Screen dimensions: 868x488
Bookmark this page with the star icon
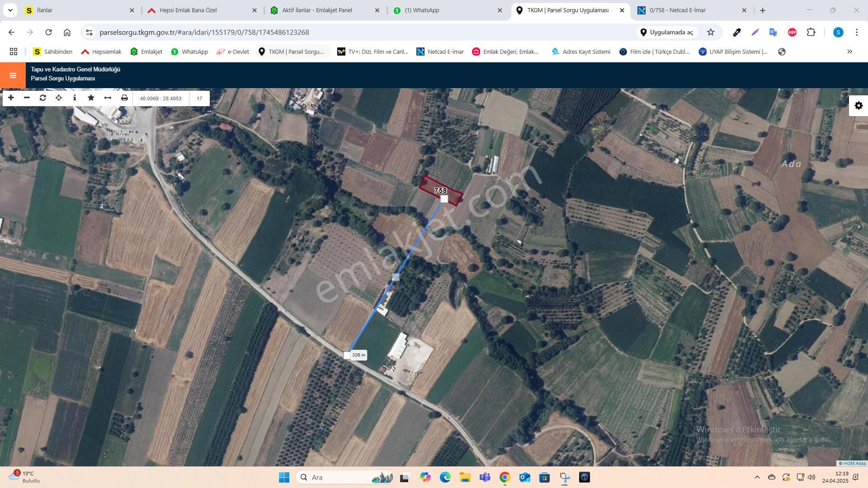(711, 32)
